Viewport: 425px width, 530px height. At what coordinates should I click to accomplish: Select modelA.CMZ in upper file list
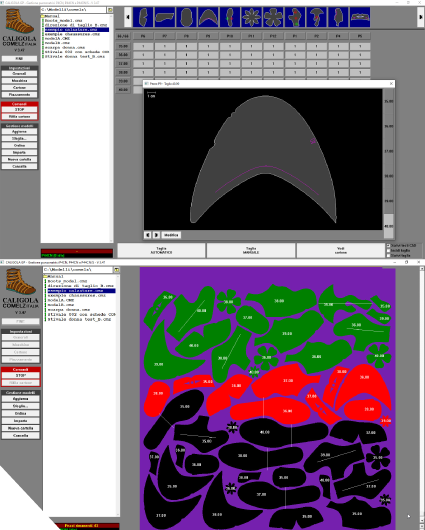point(57,39)
